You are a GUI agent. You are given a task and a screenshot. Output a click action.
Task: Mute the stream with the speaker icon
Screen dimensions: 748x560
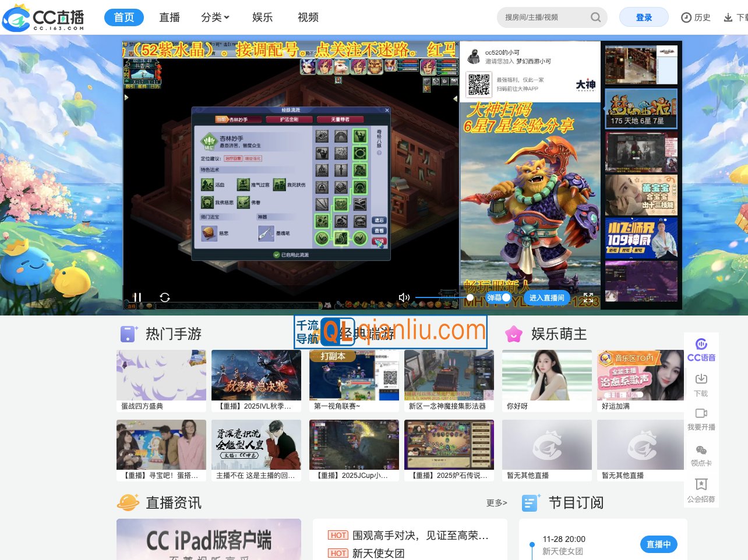[404, 297]
